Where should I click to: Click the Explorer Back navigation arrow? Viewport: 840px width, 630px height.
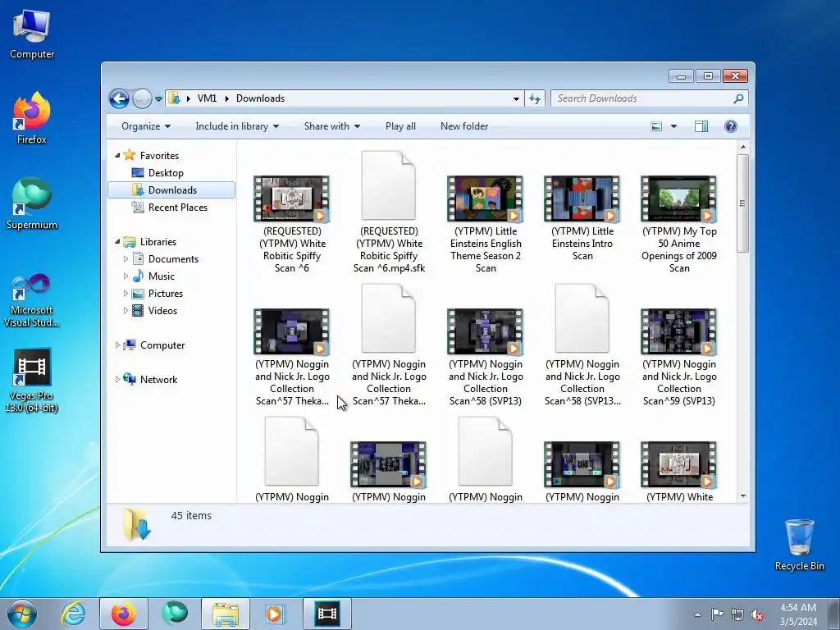coord(119,98)
